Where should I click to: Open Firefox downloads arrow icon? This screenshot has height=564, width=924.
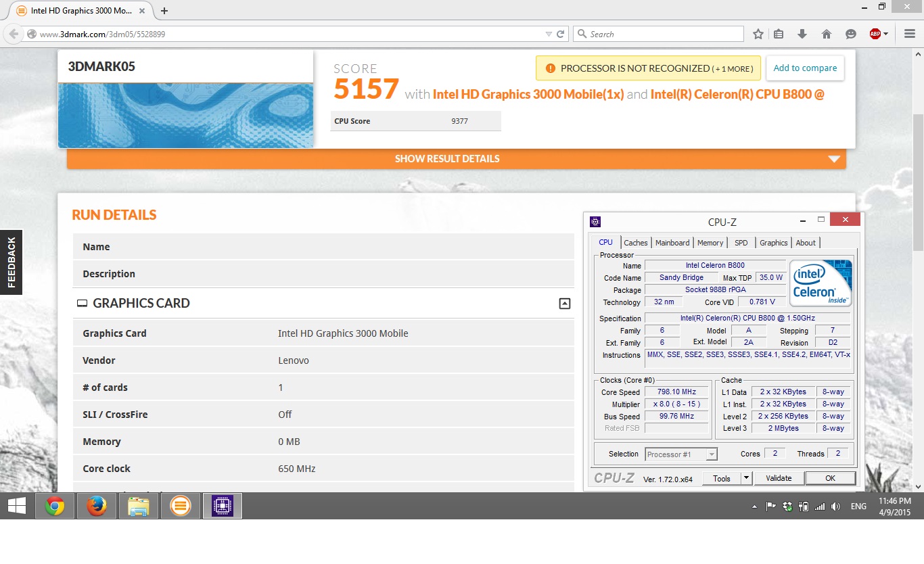click(x=802, y=34)
